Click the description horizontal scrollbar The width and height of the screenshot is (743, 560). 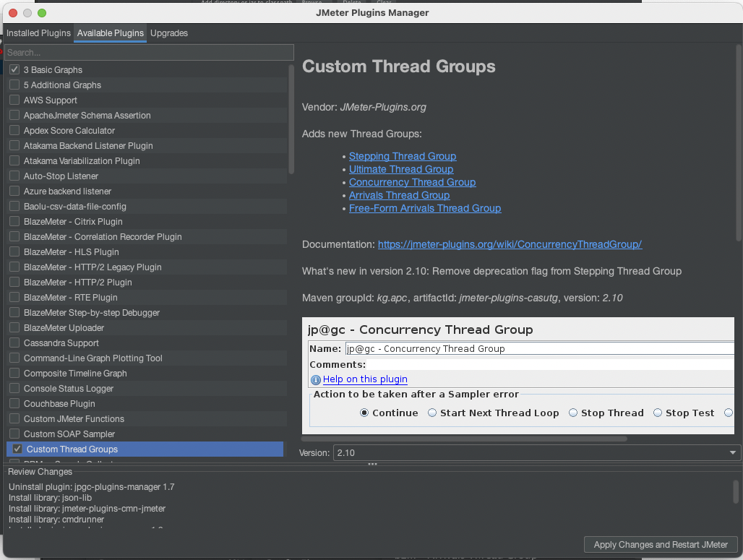point(464,439)
